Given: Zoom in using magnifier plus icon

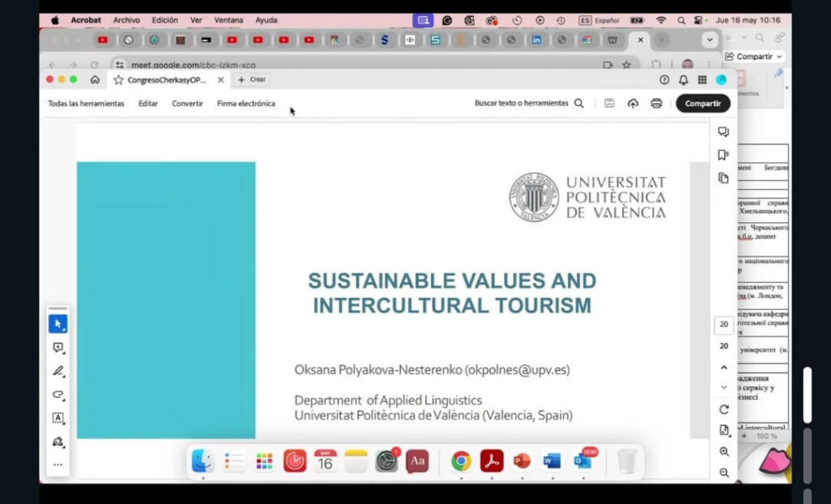Looking at the screenshot, I should coord(724,452).
